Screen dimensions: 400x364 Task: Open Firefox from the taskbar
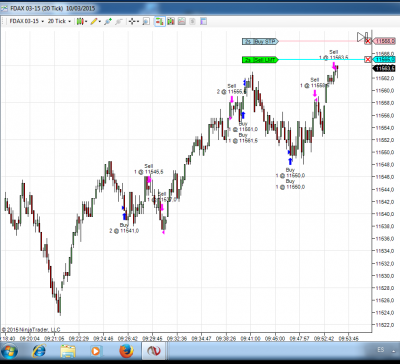[126, 351]
